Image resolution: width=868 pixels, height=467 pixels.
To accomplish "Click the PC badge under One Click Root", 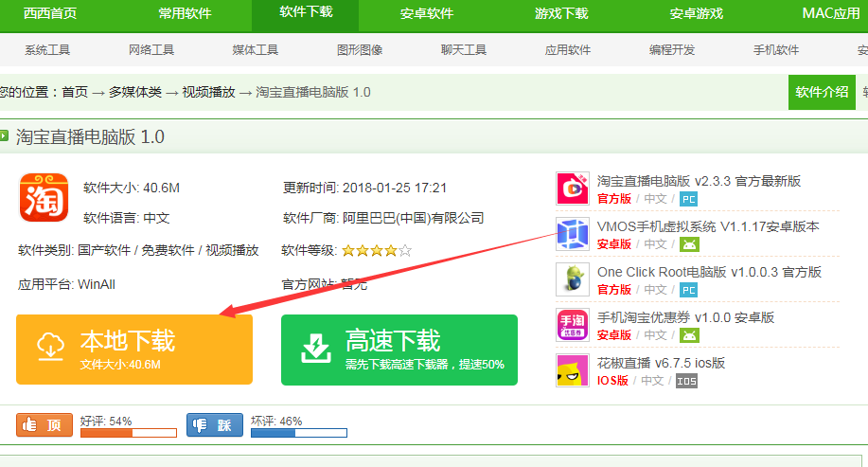I will (x=688, y=290).
